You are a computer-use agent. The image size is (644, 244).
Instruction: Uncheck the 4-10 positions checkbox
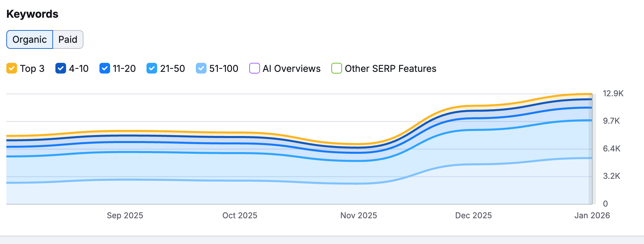[61, 68]
